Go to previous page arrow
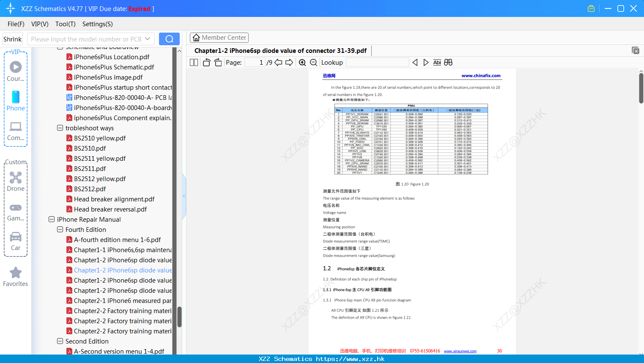 278,62
